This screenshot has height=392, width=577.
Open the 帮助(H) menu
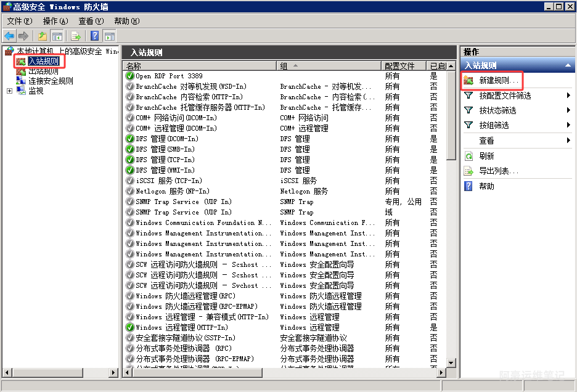point(126,21)
